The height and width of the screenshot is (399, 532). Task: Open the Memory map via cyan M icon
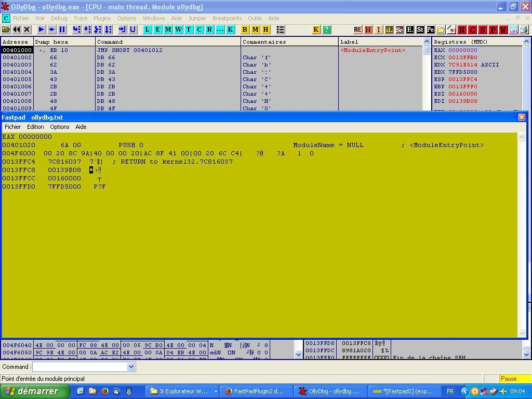[x=168, y=30]
